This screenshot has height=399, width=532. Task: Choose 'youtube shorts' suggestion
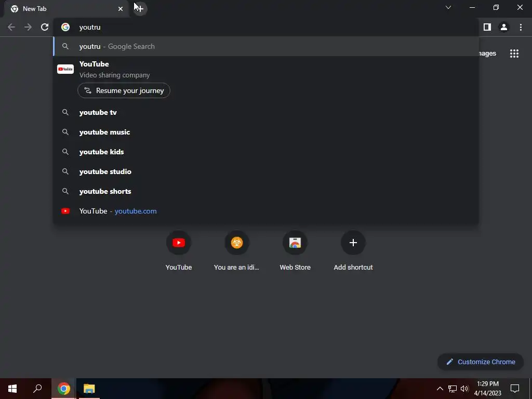[266, 191]
